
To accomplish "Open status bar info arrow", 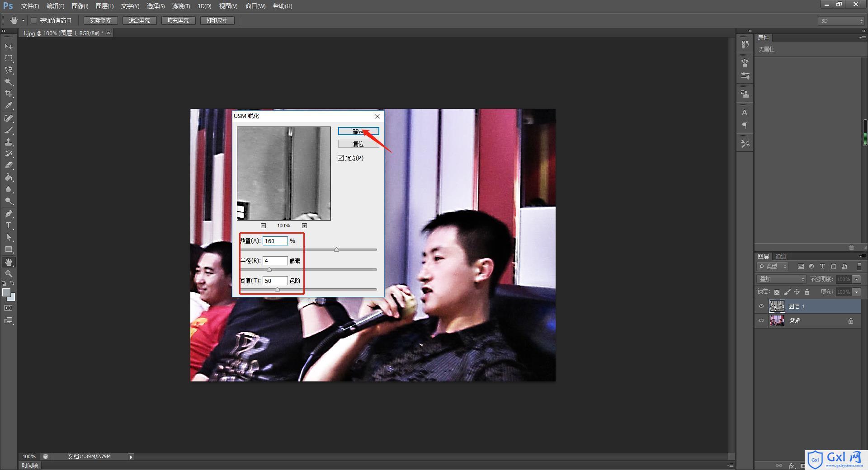I will 131,457.
